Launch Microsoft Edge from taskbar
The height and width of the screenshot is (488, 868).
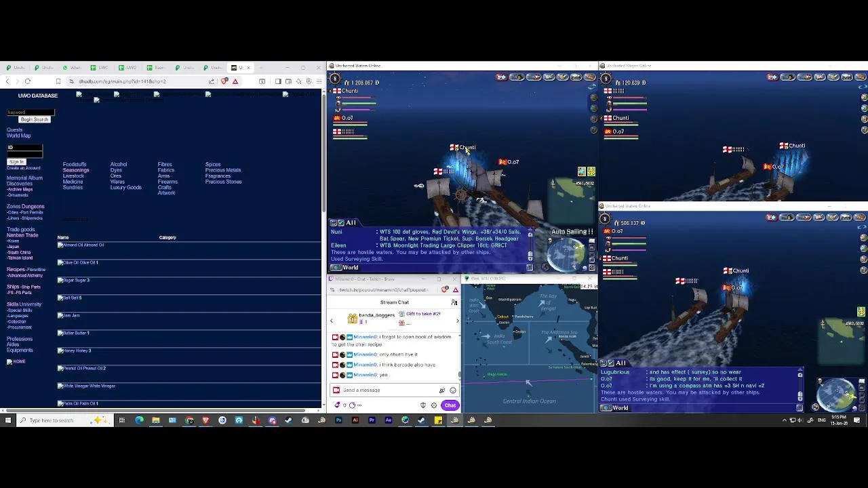(139, 420)
